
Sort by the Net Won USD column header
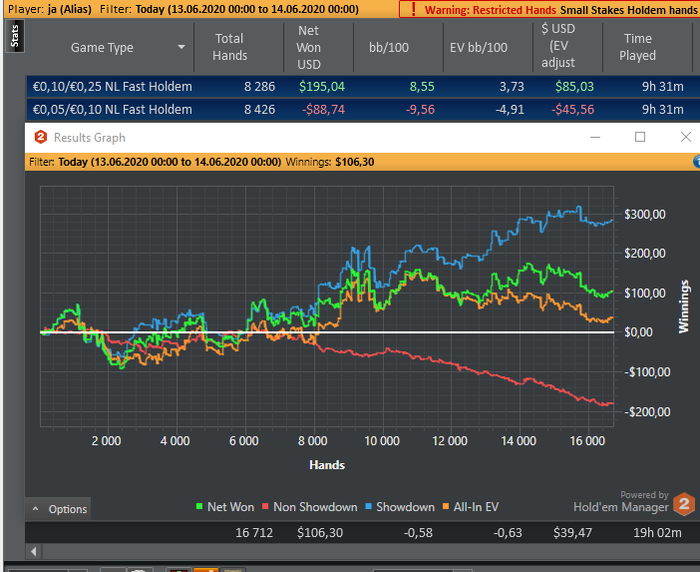309,47
